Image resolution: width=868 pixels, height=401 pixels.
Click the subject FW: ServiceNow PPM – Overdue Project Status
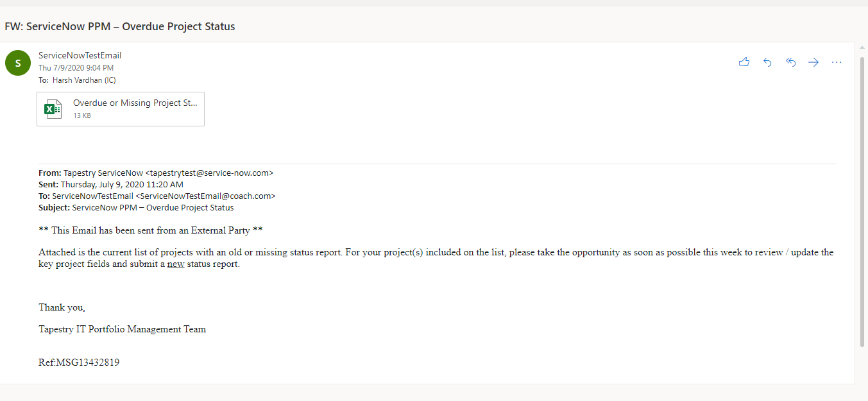[x=120, y=26]
